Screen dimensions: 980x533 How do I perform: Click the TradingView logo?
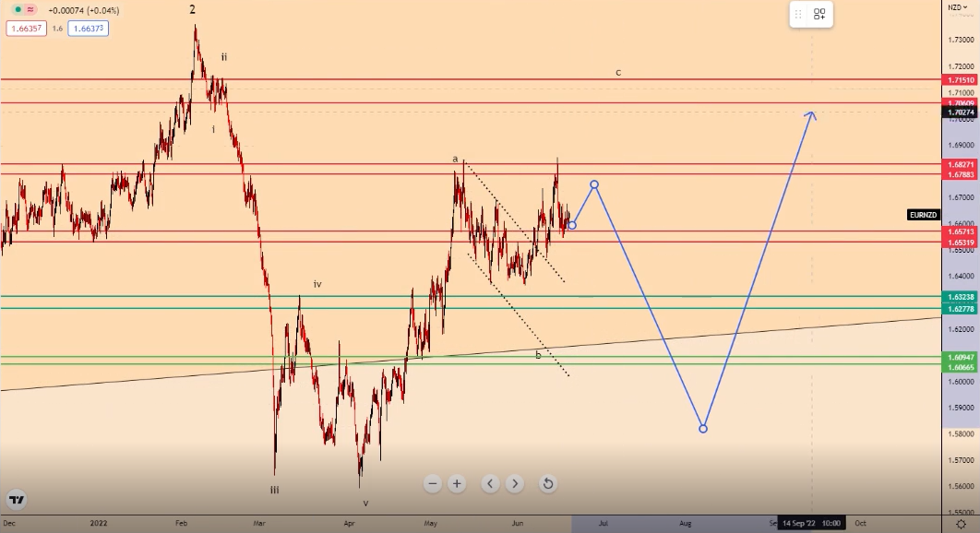pyautogui.click(x=16, y=501)
